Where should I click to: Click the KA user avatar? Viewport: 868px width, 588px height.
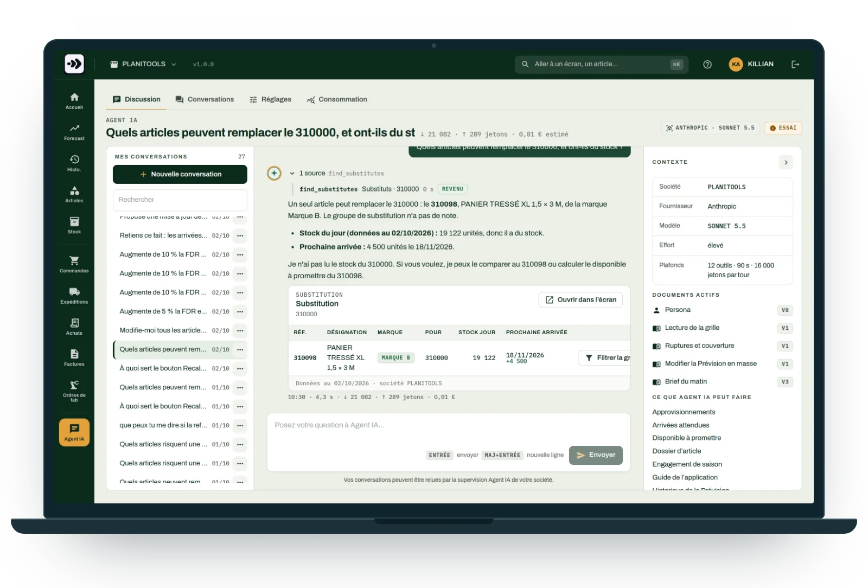(736, 64)
